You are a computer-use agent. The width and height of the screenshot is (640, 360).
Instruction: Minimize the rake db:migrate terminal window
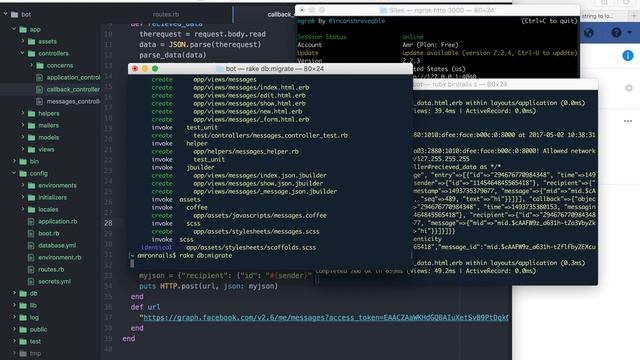[145, 69]
